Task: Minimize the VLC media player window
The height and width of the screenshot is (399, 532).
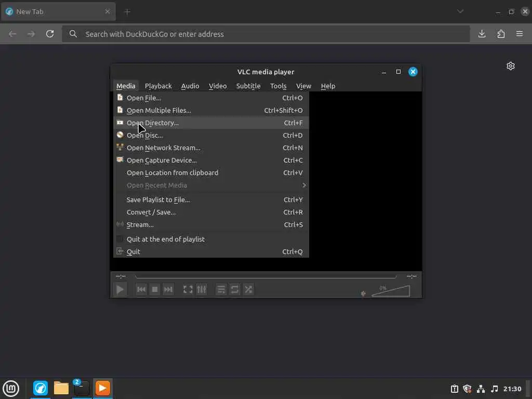Action: [384, 72]
